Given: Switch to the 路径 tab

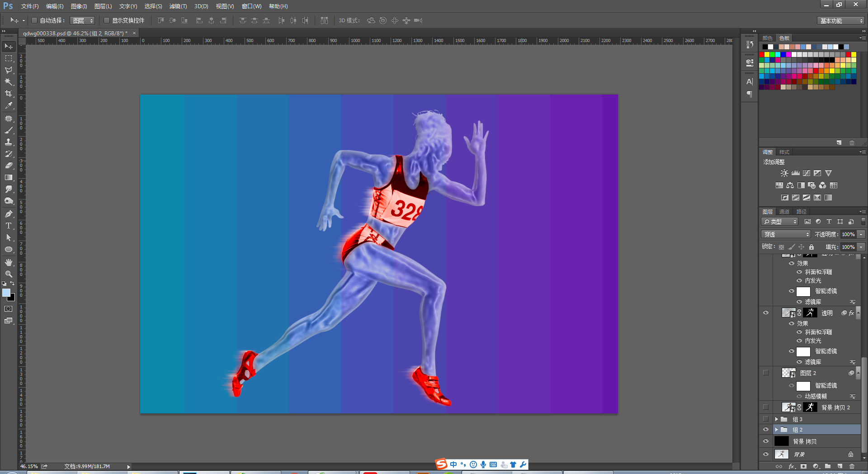Looking at the screenshot, I should [802, 212].
